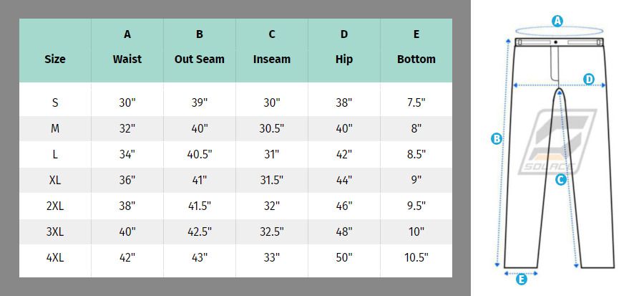This screenshot has height=296, width=644.
Task: Click the Solace watermark logo on pants
Action: tap(557, 141)
